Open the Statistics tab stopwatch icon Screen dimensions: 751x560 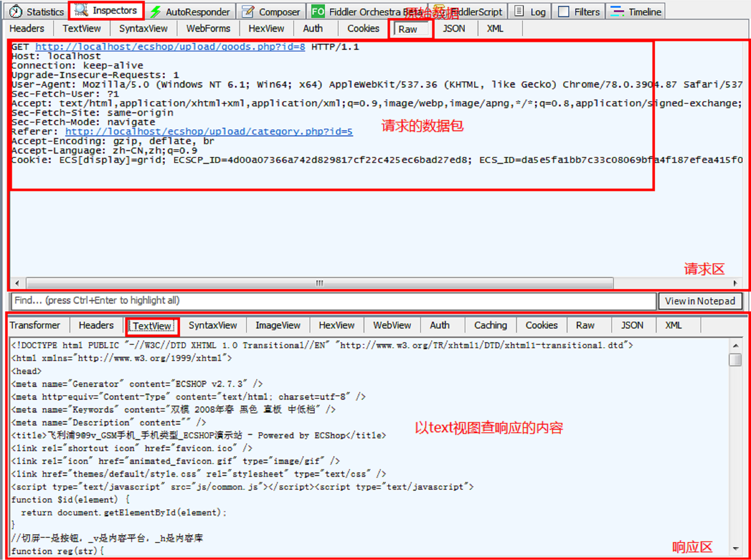click(16, 12)
